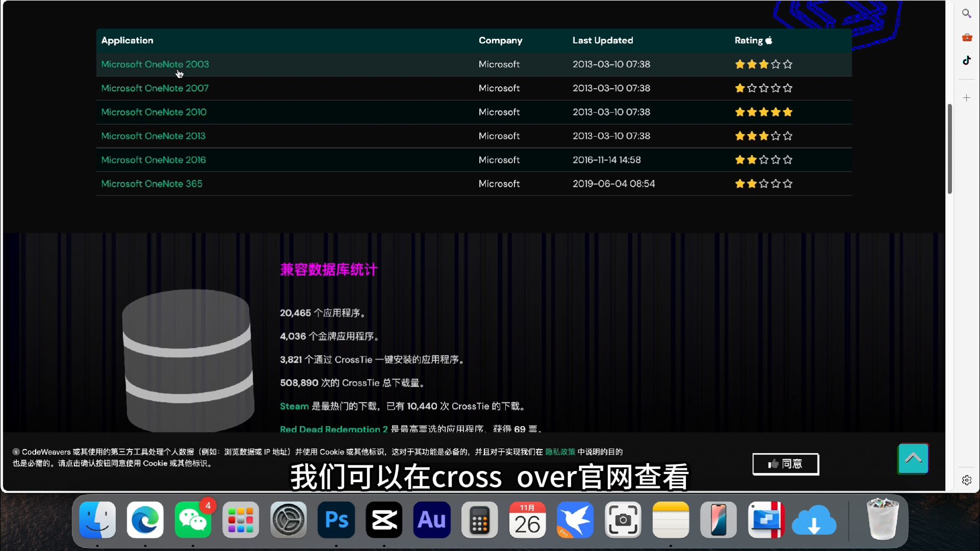
Task: Click the scroll-to-top arrow button
Action: (x=913, y=458)
